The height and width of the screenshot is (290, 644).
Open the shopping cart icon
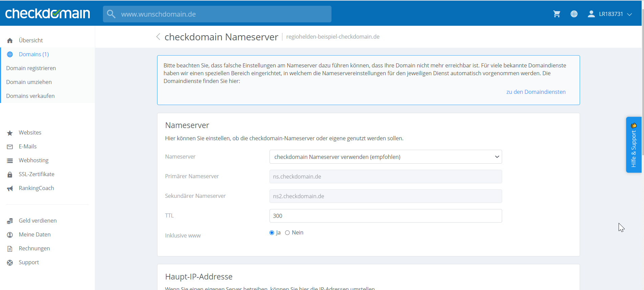coord(557,14)
